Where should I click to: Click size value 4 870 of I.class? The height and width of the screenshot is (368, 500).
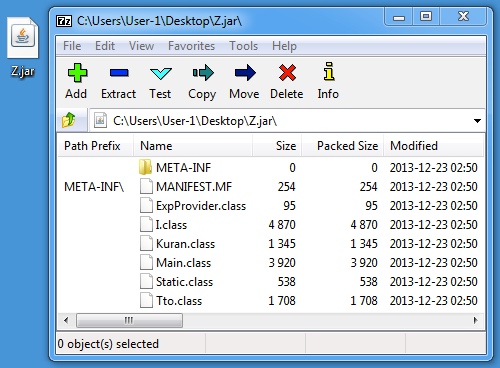[x=282, y=225]
